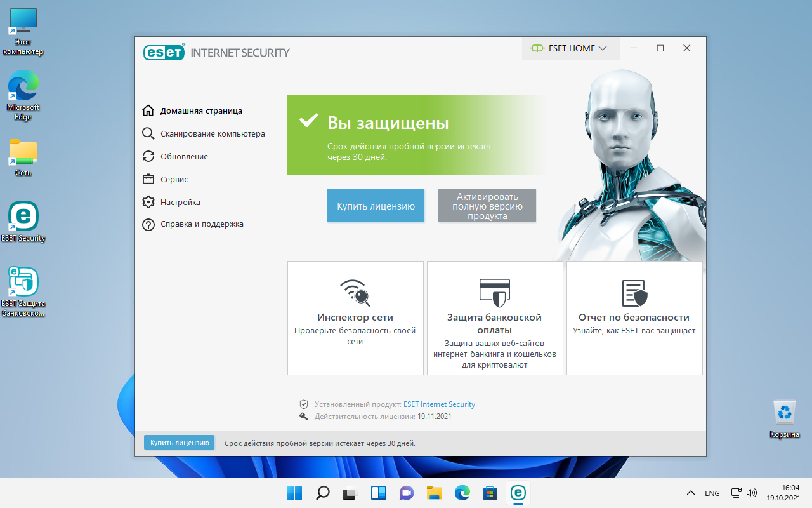Viewport: 812px width, 508px height.
Task: Launch ESET Security from the desktop
Action: tap(23, 222)
